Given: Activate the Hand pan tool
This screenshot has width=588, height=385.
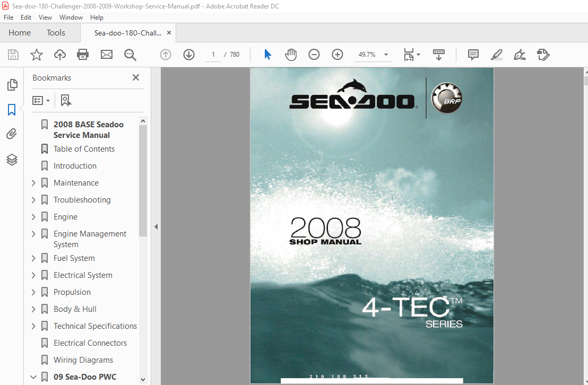Looking at the screenshot, I should [291, 55].
